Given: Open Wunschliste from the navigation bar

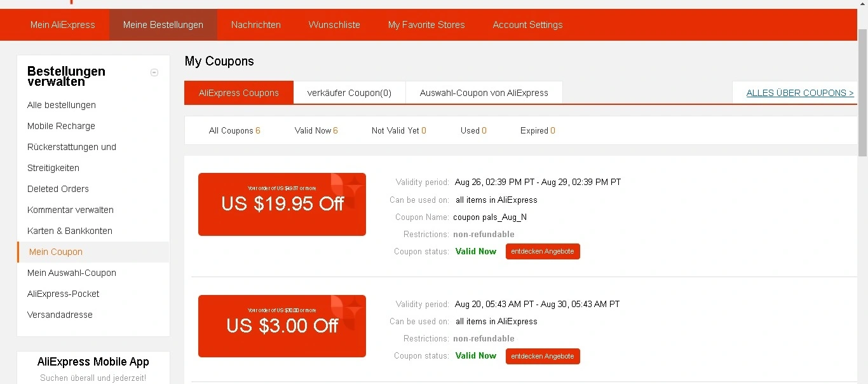Looking at the screenshot, I should pyautogui.click(x=334, y=25).
